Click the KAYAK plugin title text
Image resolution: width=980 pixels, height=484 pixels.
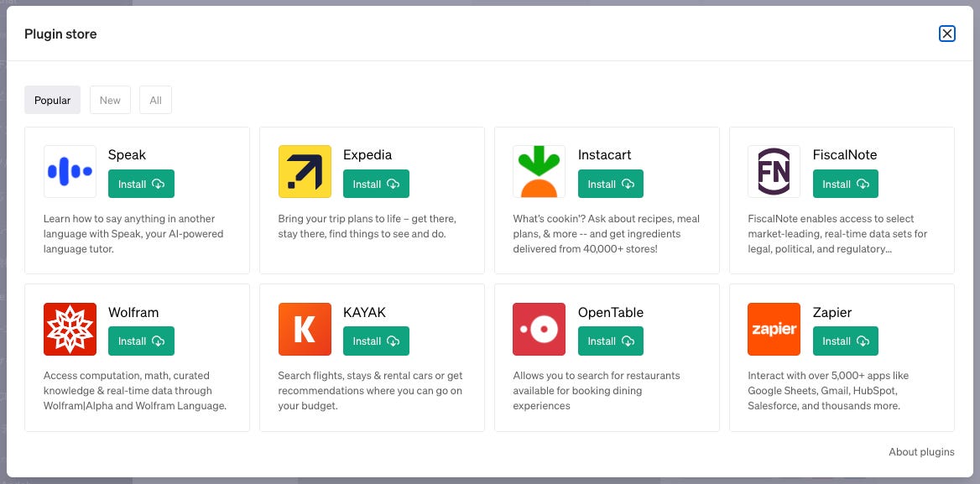pos(364,312)
